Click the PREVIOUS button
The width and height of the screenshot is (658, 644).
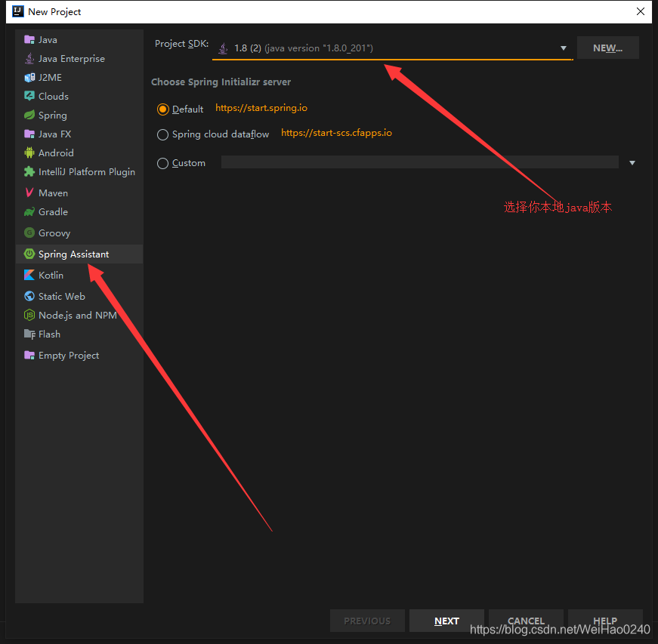(x=367, y=621)
